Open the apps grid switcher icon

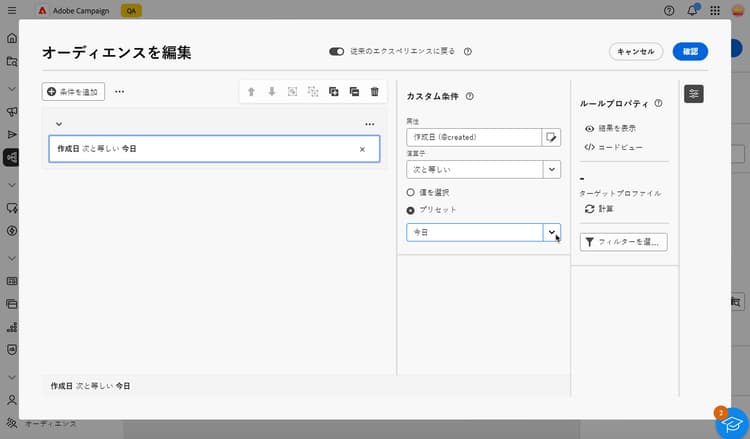[715, 11]
